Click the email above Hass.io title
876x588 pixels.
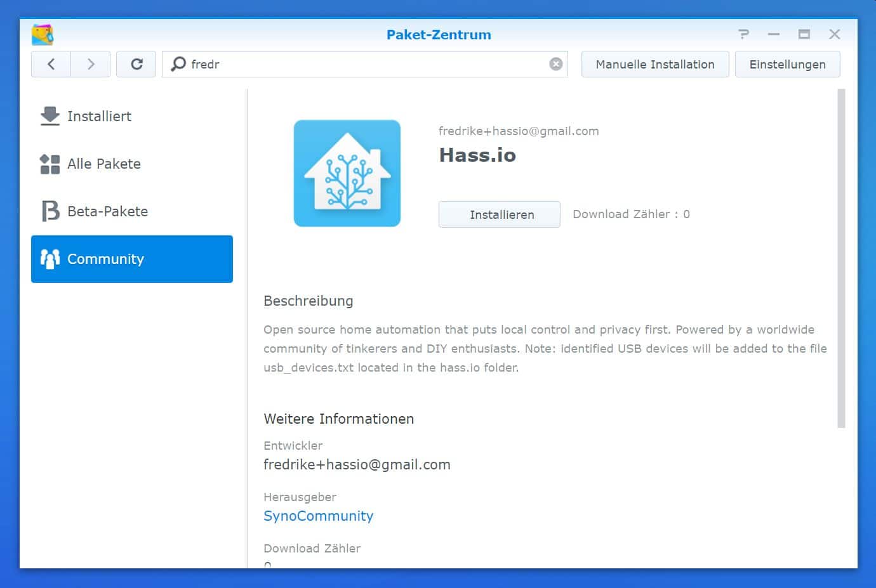(519, 131)
